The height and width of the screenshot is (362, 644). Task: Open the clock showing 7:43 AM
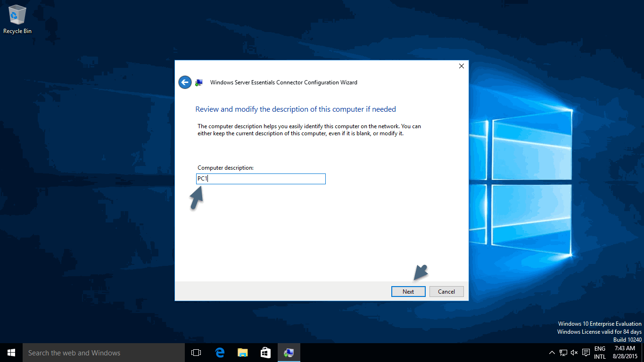pos(625,353)
